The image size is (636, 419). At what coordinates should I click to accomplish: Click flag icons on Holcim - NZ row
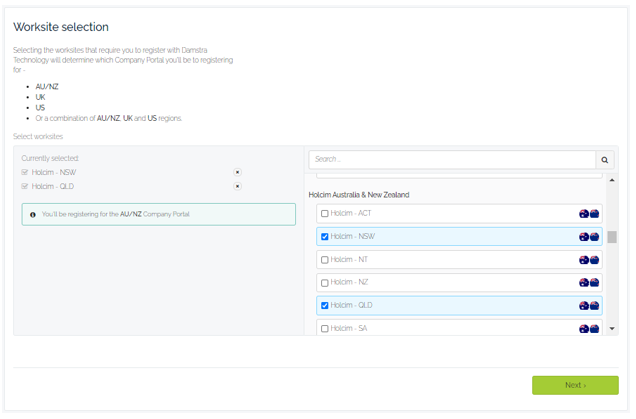[x=589, y=283]
